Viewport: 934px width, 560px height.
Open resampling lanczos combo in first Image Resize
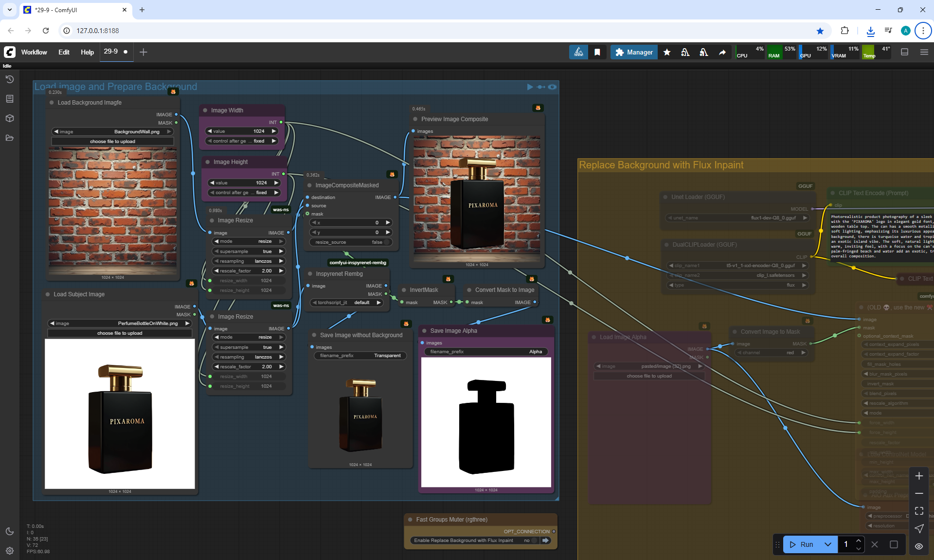point(249,261)
